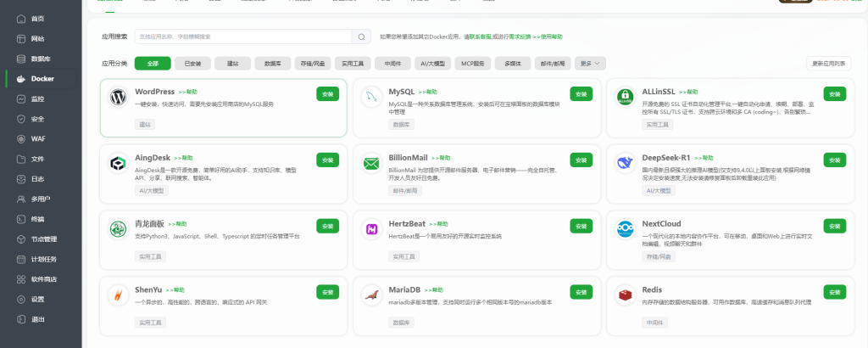Open the 终端 terminal sidebar icon

click(x=21, y=219)
